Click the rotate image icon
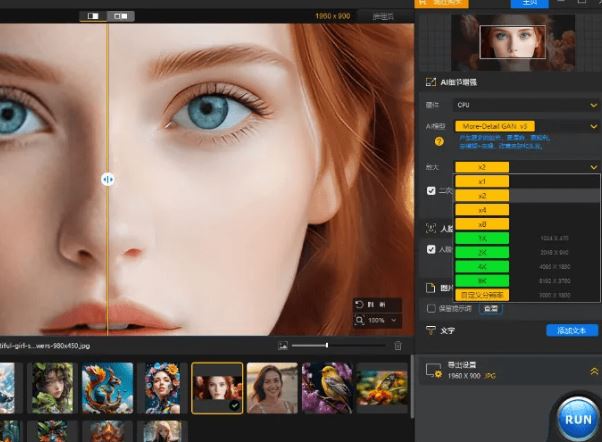The image size is (602, 442). coord(360,304)
